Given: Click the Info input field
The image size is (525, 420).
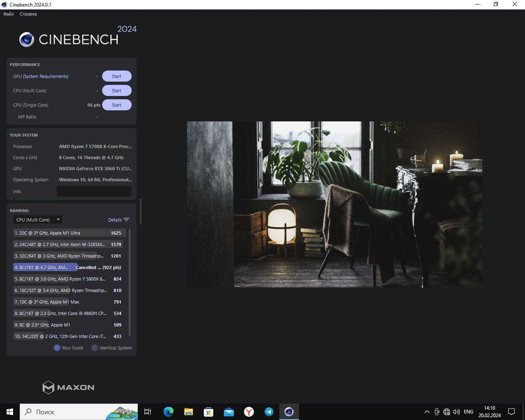Looking at the screenshot, I should [94, 191].
